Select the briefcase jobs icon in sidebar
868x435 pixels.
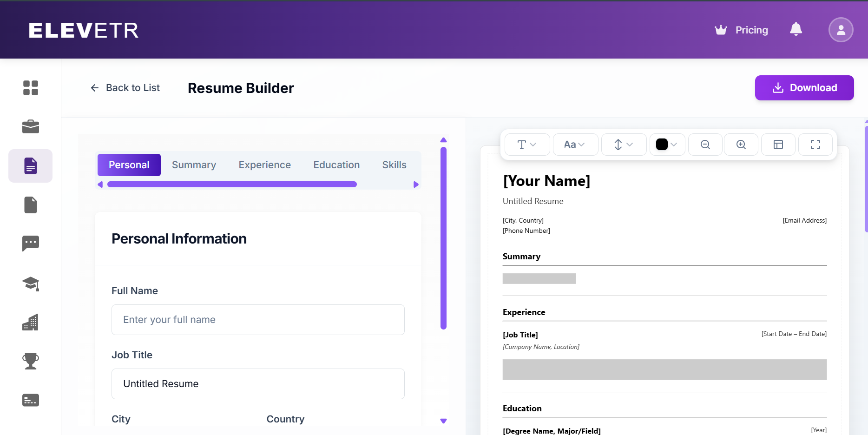click(30, 126)
